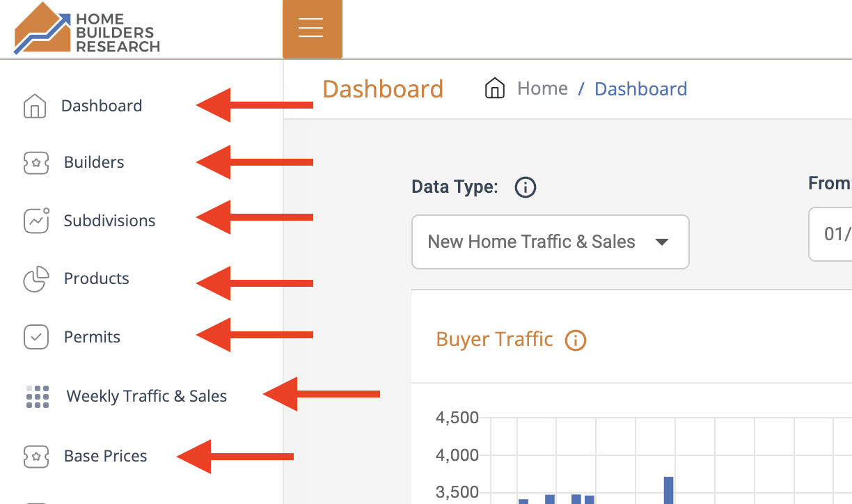
Task: Click the home icon in the breadcrumb
Action: [x=494, y=88]
